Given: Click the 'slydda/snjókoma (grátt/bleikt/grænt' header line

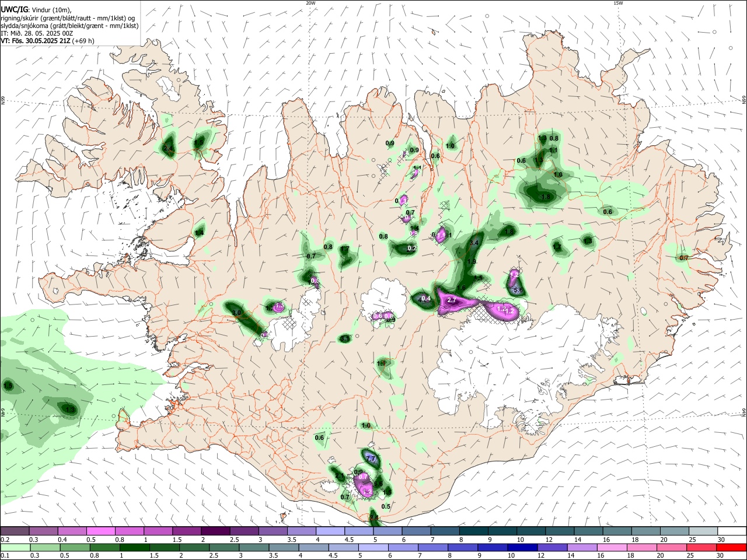Looking at the screenshot, I should (x=69, y=26).
